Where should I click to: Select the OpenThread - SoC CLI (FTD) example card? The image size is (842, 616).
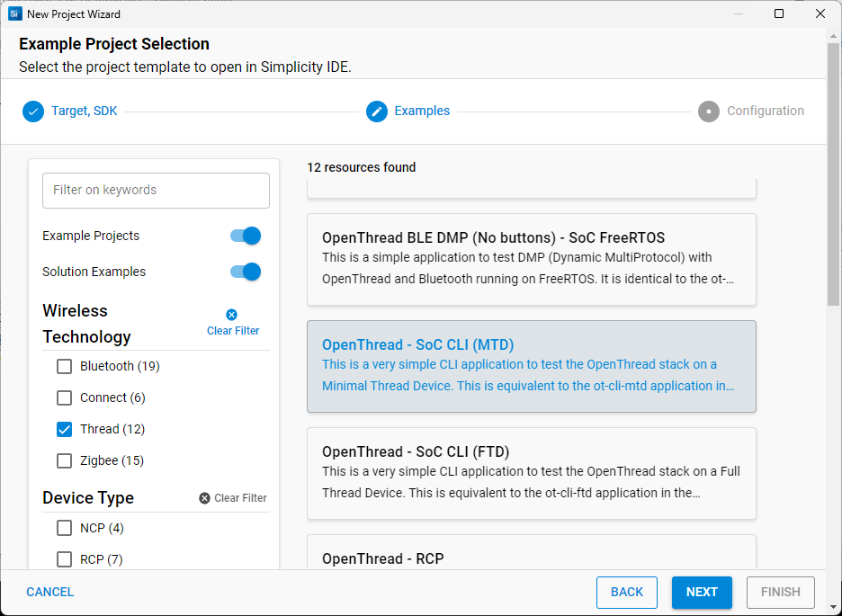coord(532,474)
